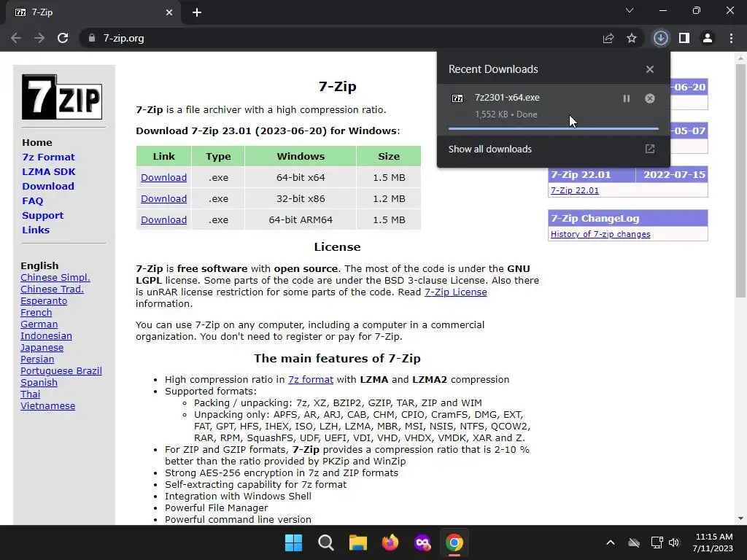Click the 7z file icon in downloads
The width and height of the screenshot is (747, 560).
click(x=457, y=98)
